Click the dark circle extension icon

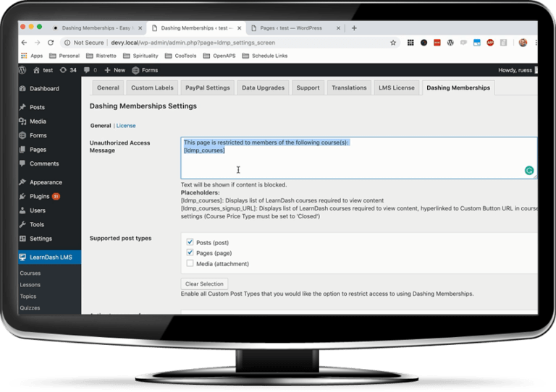[x=424, y=43]
